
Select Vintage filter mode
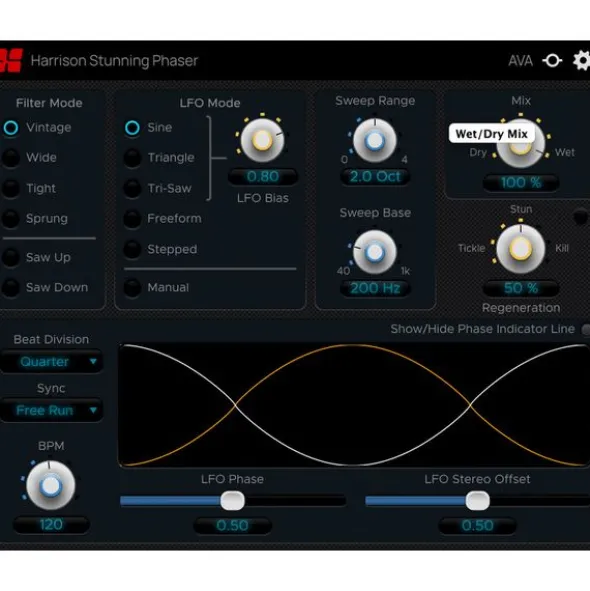point(11,128)
